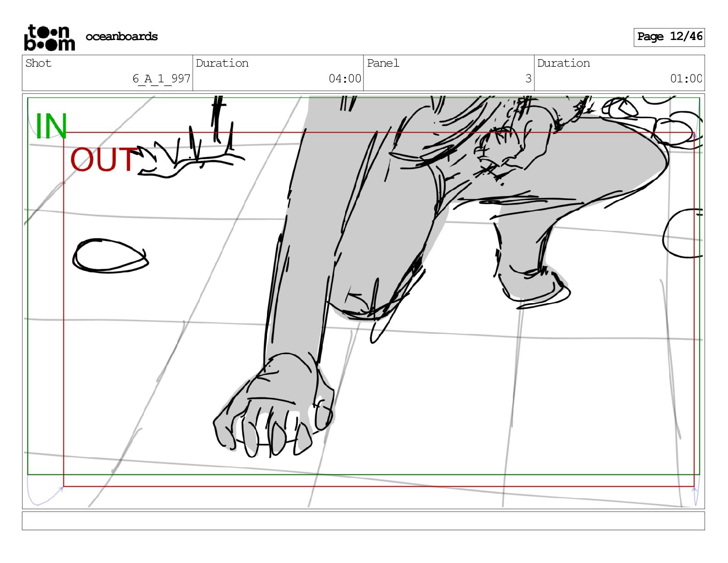
Task: Click the Toon Boom logo
Action: point(49,37)
